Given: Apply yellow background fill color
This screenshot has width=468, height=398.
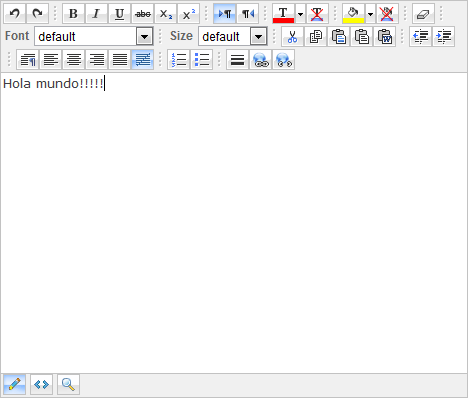Looking at the screenshot, I should [353, 13].
